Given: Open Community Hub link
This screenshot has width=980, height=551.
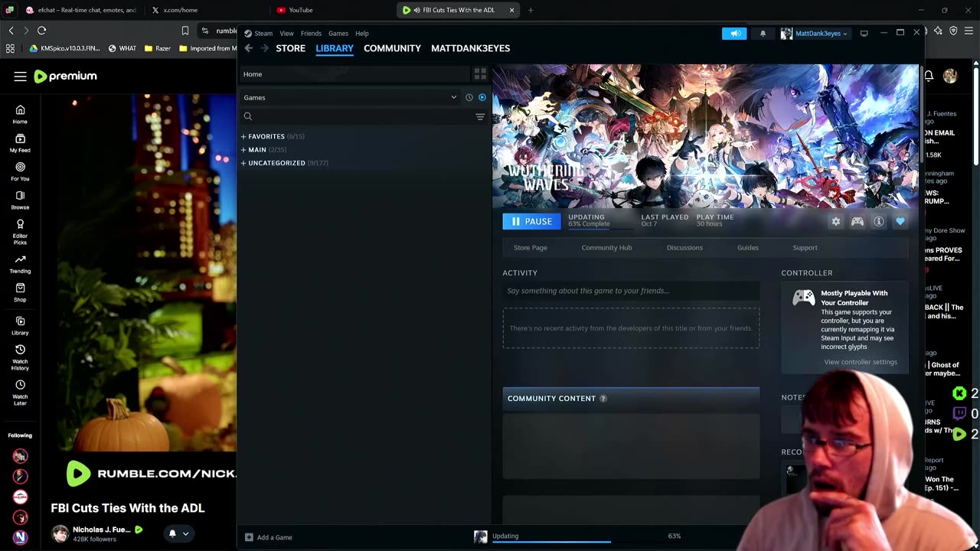Looking at the screenshot, I should click(x=606, y=248).
